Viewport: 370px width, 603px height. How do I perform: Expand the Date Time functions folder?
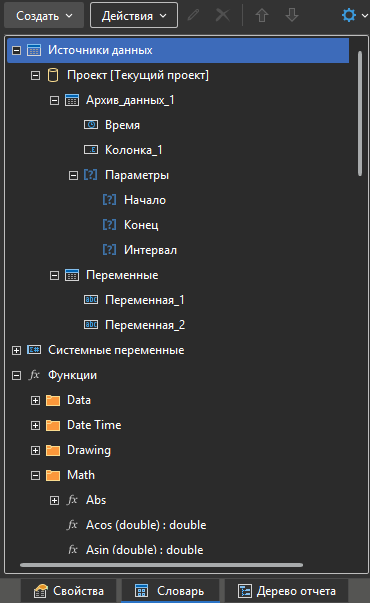(x=35, y=425)
